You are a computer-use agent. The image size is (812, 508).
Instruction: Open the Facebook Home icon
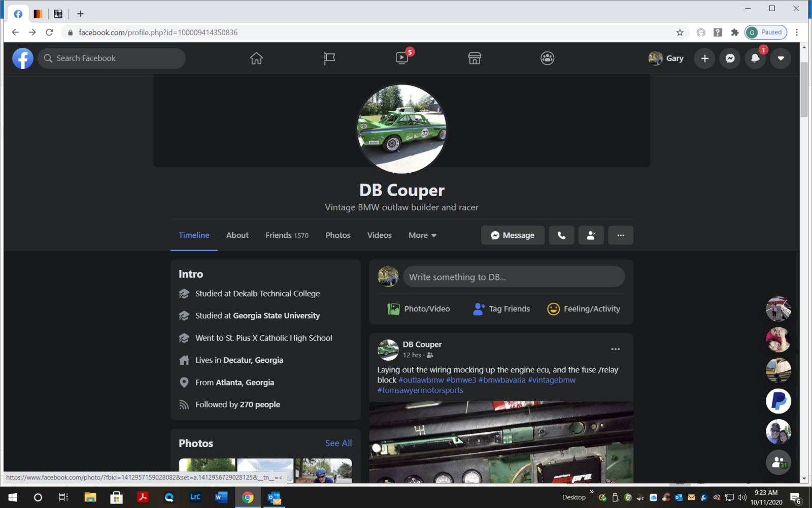[x=256, y=58]
